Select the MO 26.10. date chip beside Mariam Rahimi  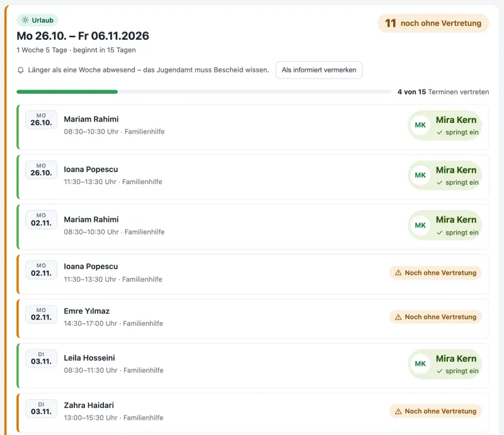(41, 120)
